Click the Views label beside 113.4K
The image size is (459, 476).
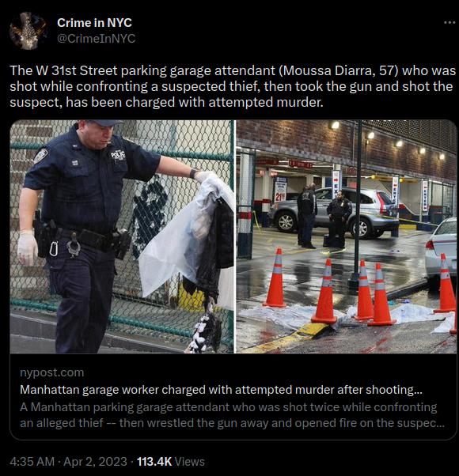point(190,462)
